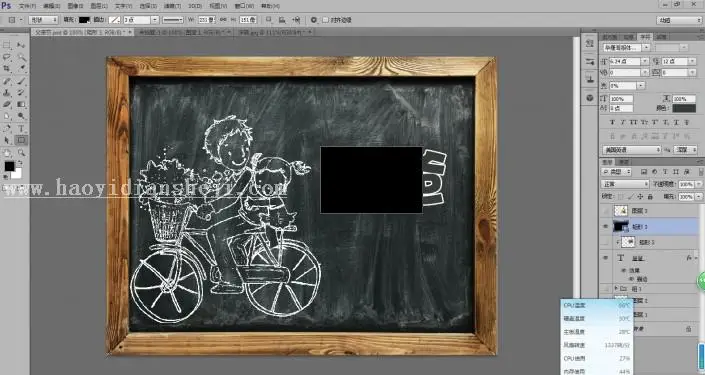Select the Rectangle shape tool
Viewport: 705px width, 375px height.
[x=21, y=140]
